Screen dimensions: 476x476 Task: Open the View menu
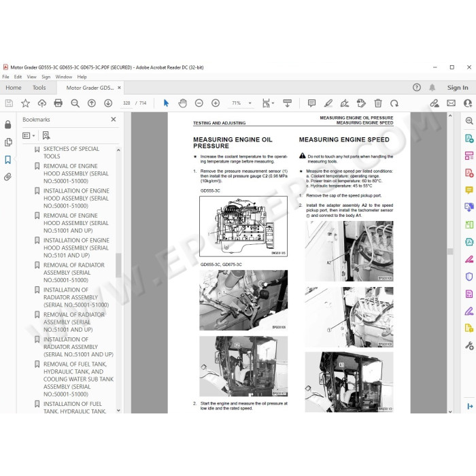(x=31, y=77)
